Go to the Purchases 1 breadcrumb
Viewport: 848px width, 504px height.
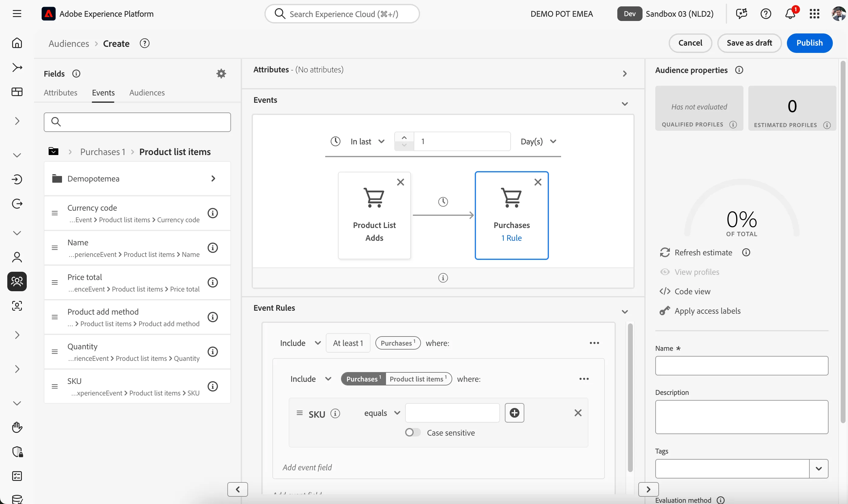103,152
